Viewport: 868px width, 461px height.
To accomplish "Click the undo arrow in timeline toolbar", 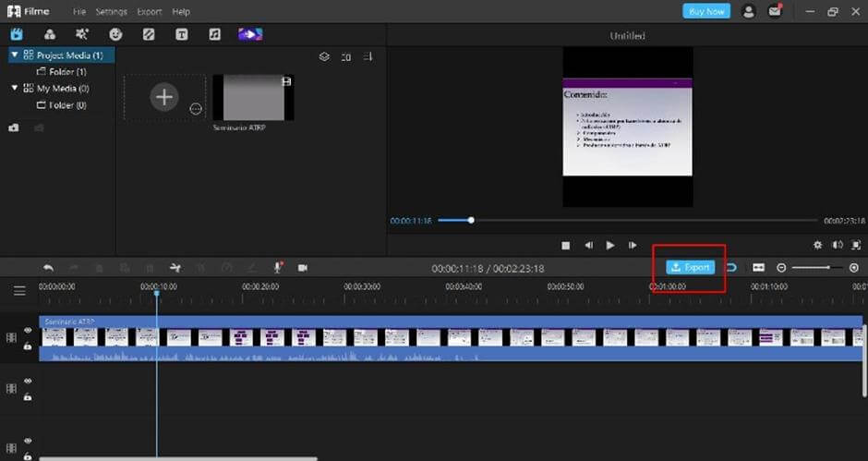I will coord(48,268).
